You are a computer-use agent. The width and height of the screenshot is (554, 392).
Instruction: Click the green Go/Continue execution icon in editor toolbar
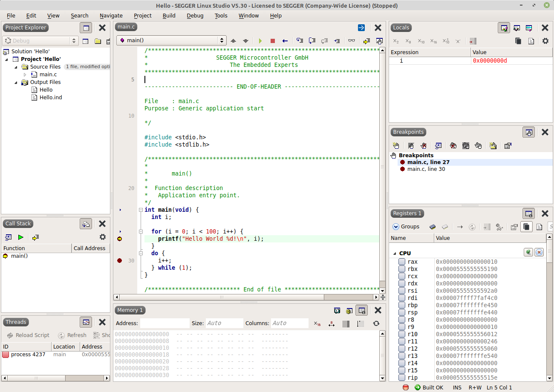click(x=260, y=41)
